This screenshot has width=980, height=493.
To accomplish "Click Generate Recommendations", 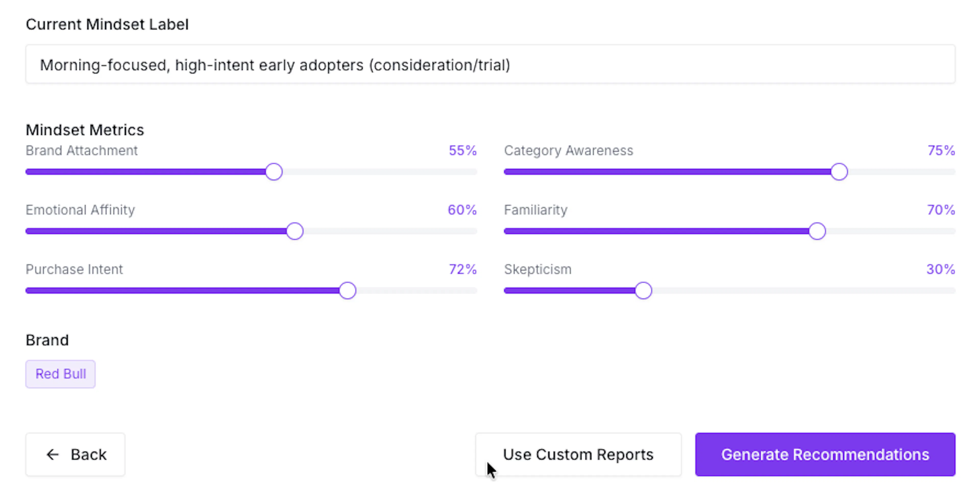I will pos(825,454).
